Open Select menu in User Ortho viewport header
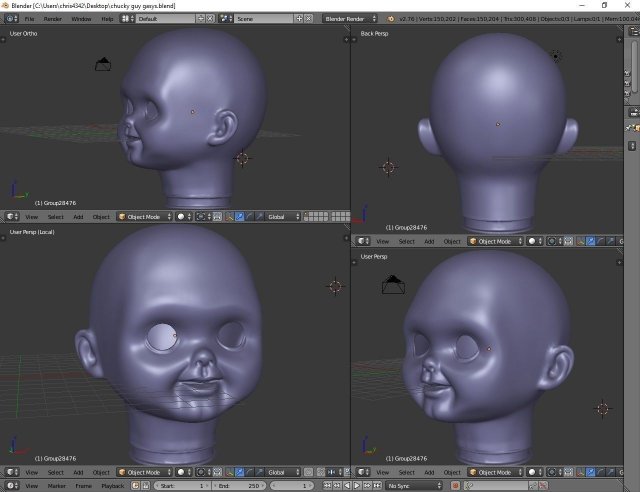The image size is (640, 492). tap(56, 217)
